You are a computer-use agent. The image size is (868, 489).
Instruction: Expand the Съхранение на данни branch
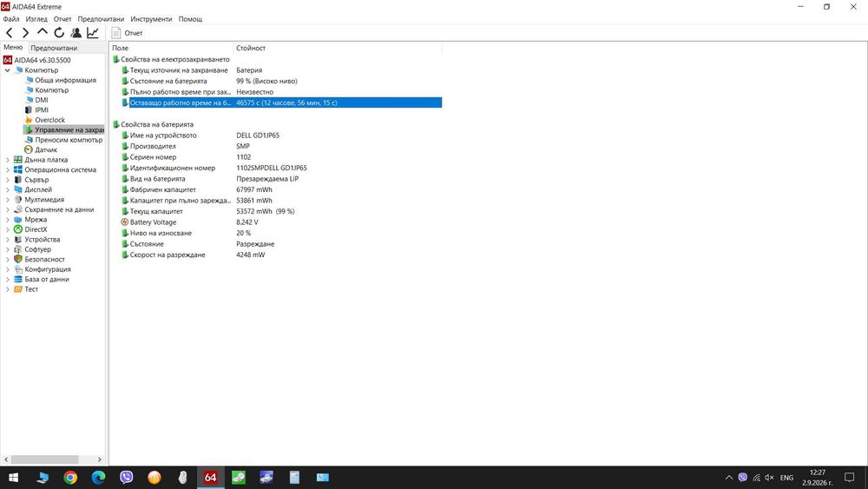point(7,210)
